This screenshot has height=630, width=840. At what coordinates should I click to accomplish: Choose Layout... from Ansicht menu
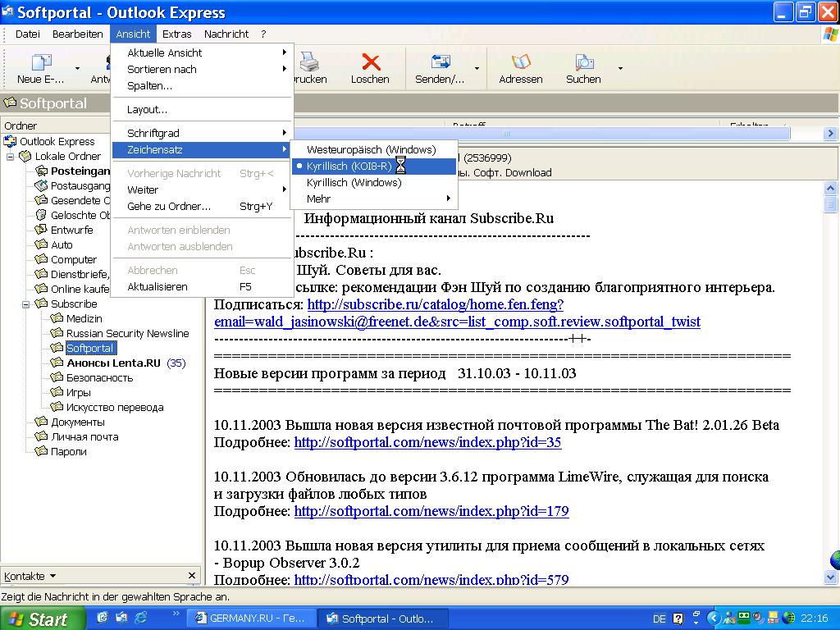[x=203, y=109]
